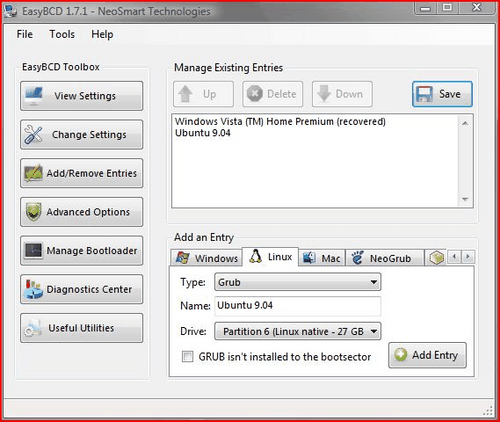Open the Help menu
This screenshot has height=422, width=500.
tap(102, 34)
